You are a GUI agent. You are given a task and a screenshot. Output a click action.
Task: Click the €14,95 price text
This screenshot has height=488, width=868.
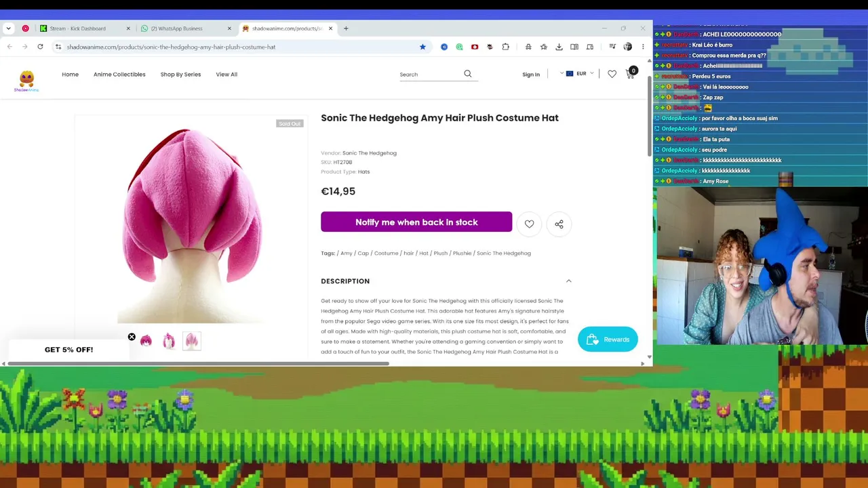click(338, 192)
